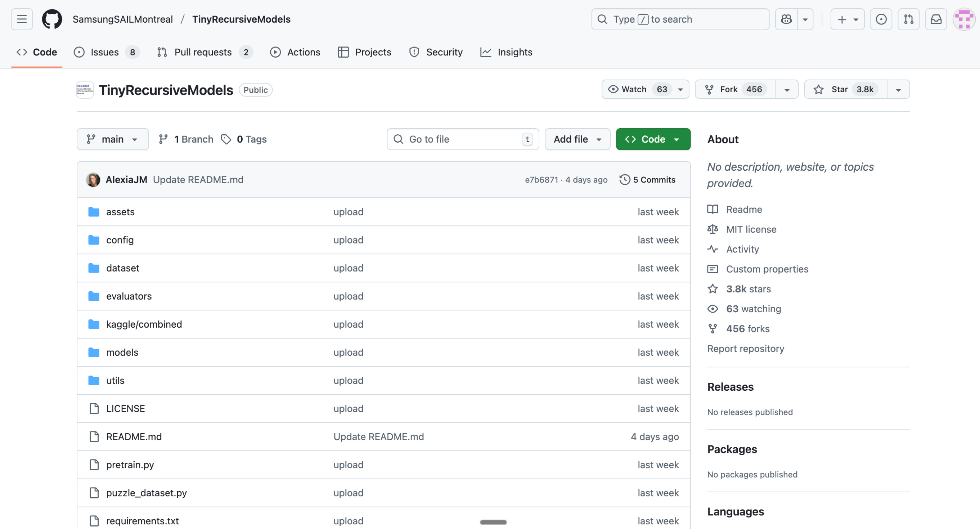Open pull requests icon in header
The width and height of the screenshot is (980, 529).
pyautogui.click(x=908, y=19)
